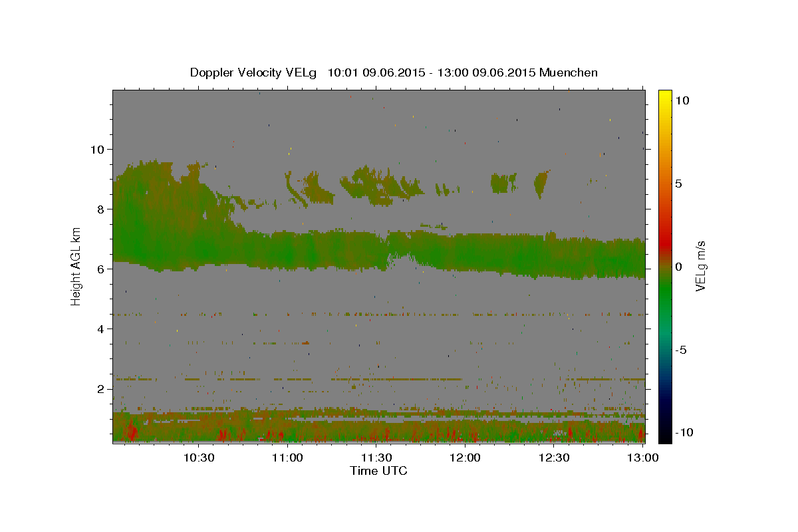The height and width of the screenshot is (532, 798).
Task: Click the height tick label '8'
Action: tap(100, 209)
